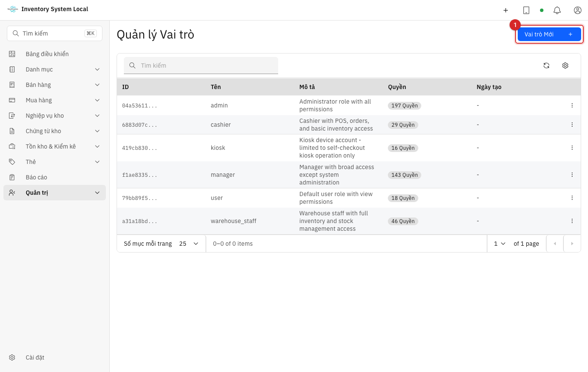Screen dimensions: 588x372
Task: Go to next page arrow
Action: 572,244
